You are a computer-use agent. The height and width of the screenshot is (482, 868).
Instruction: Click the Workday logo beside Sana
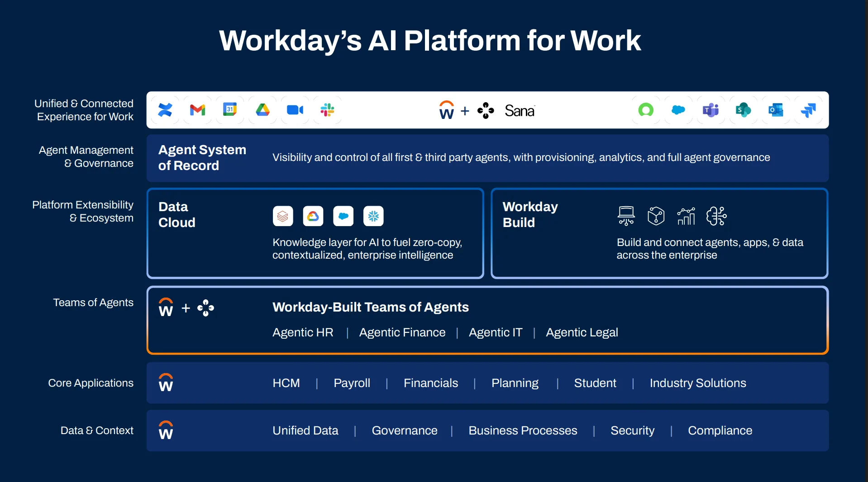tap(446, 110)
